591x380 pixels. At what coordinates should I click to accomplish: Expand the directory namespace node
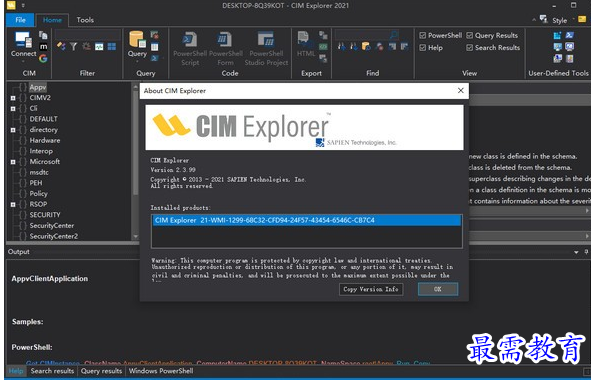coord(13,130)
